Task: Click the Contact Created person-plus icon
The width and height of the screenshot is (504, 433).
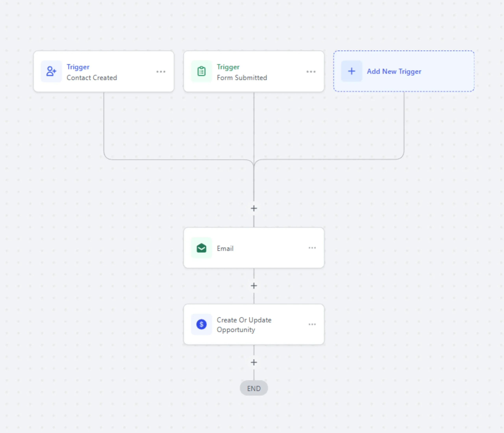Action: 51,71
